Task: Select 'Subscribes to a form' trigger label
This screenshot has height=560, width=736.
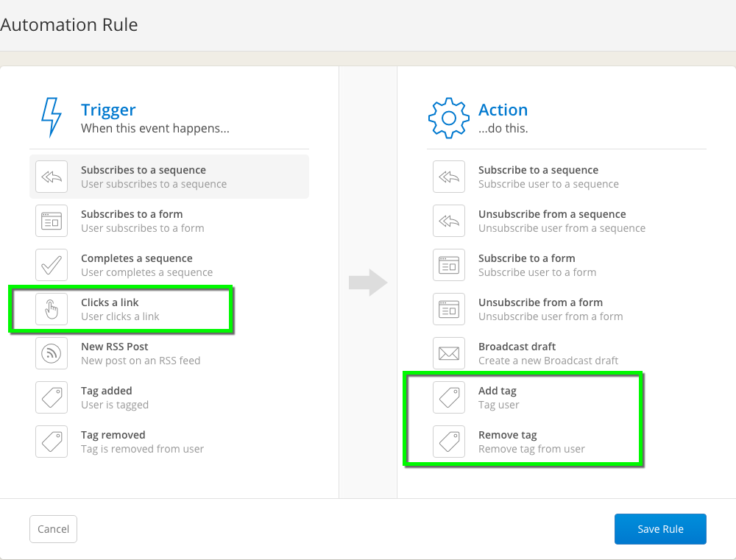Action: (x=132, y=214)
